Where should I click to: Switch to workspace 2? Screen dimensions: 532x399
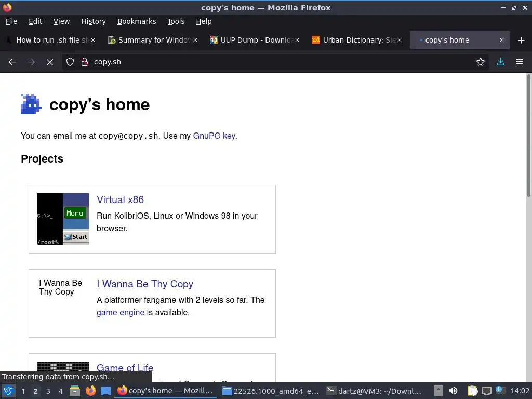(36, 391)
